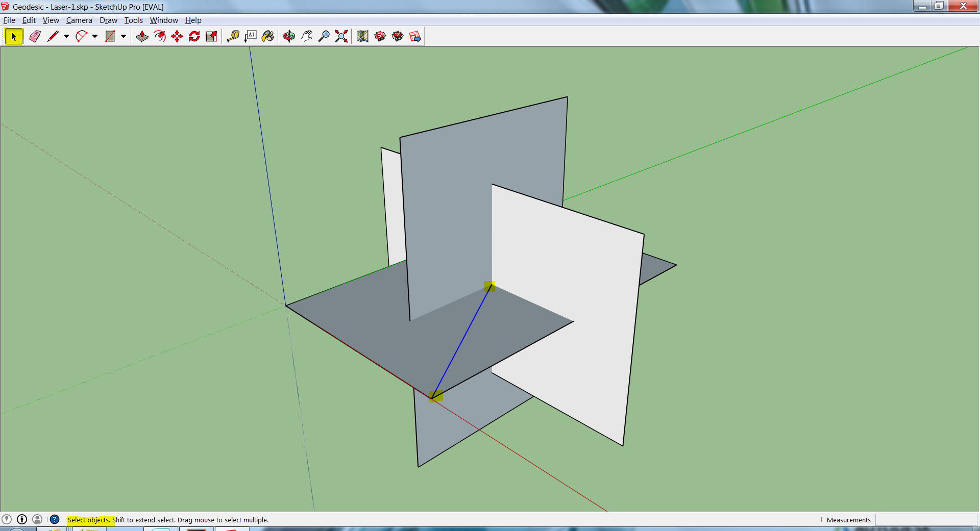Click the blue diagonal line in model
Image resolution: width=980 pixels, height=531 pixels.
point(461,341)
